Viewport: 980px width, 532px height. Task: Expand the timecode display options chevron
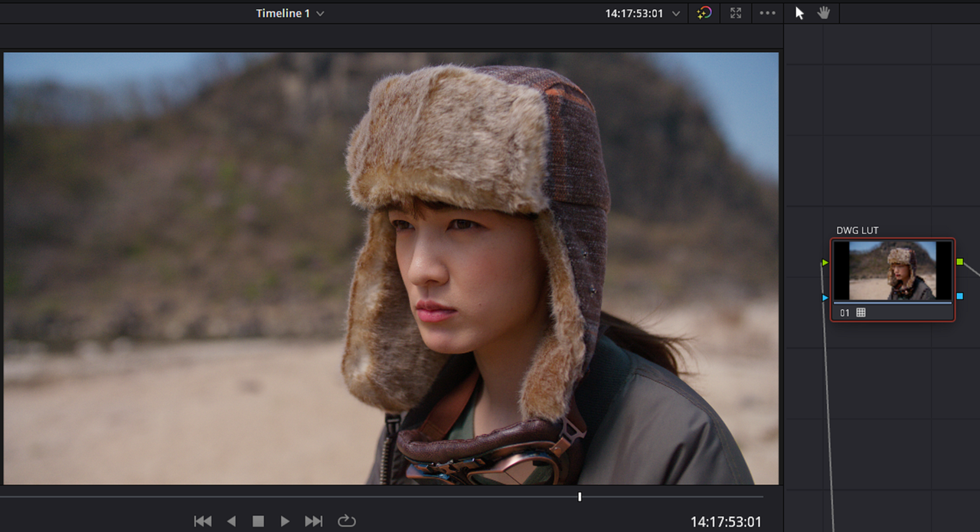click(x=676, y=14)
